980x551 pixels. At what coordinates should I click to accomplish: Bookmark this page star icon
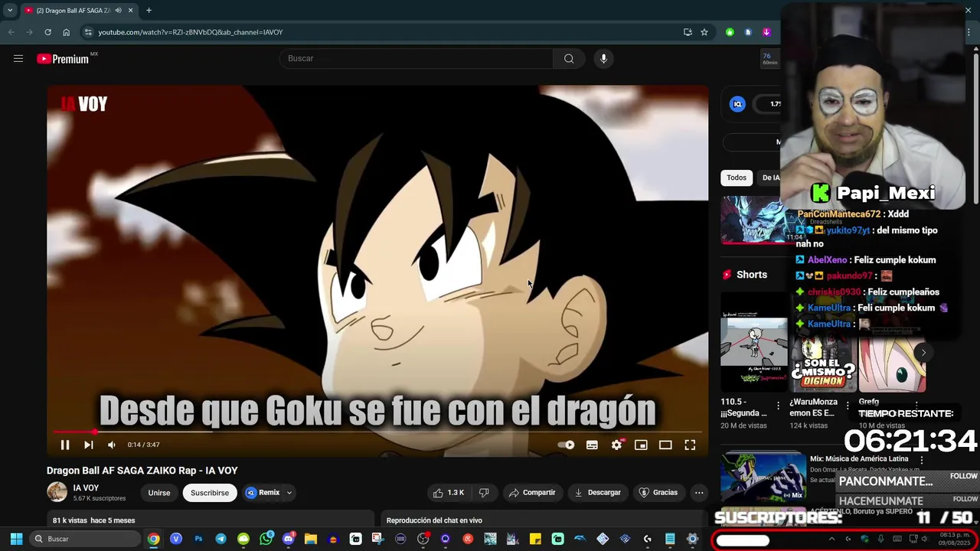(704, 32)
